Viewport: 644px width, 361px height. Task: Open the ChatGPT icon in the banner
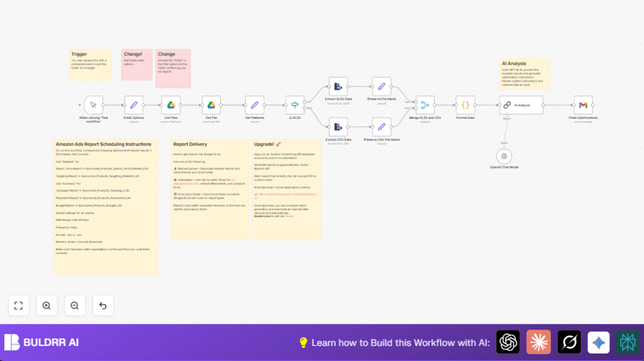pyautogui.click(x=508, y=342)
